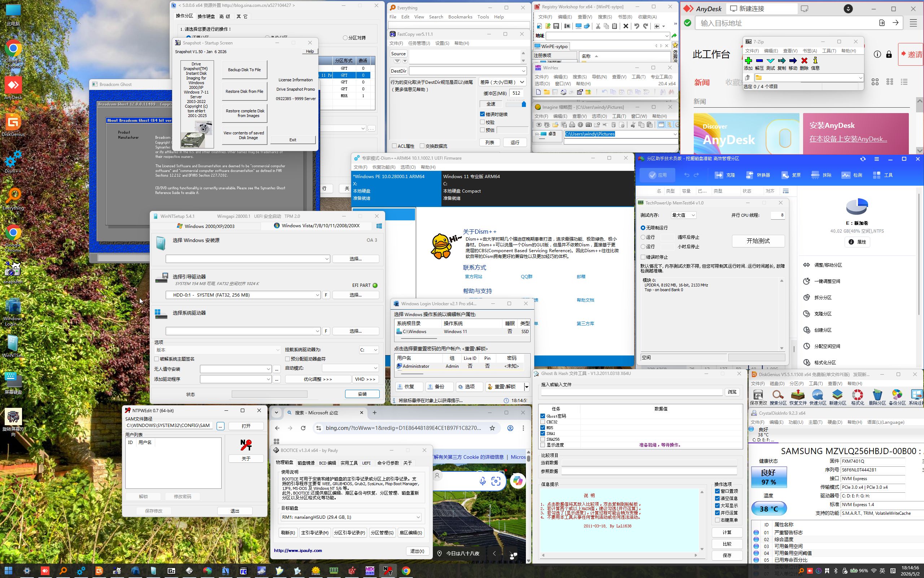
Task: Click DiskGenius Delete Partition (删除分区) icon
Action: pos(877,394)
